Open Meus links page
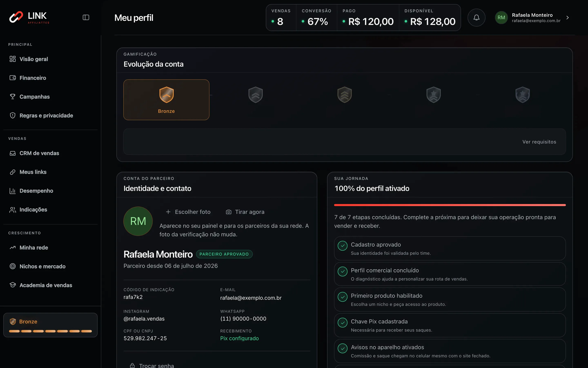Viewport: 588px width, 368px height. pos(50,172)
